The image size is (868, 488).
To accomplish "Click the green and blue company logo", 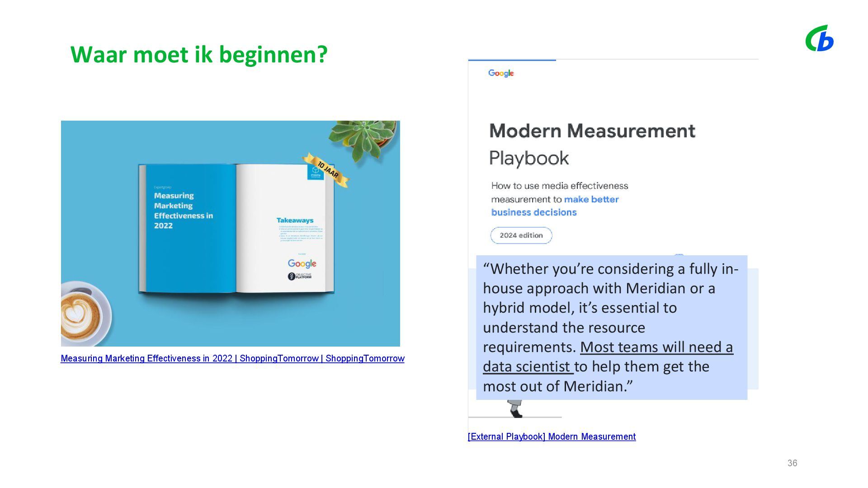I will [x=819, y=38].
